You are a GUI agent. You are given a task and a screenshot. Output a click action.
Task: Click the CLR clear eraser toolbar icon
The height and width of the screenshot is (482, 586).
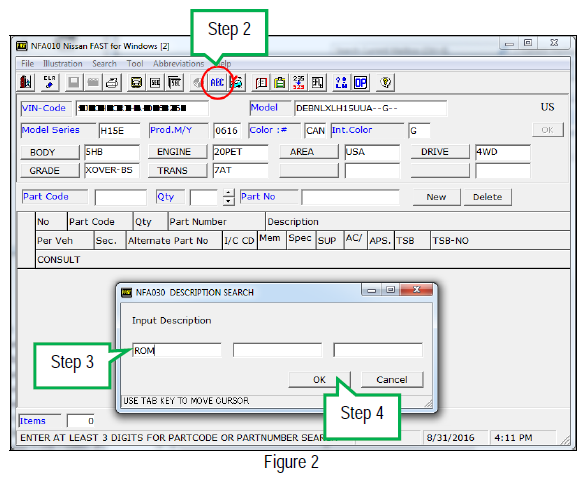click(x=49, y=82)
